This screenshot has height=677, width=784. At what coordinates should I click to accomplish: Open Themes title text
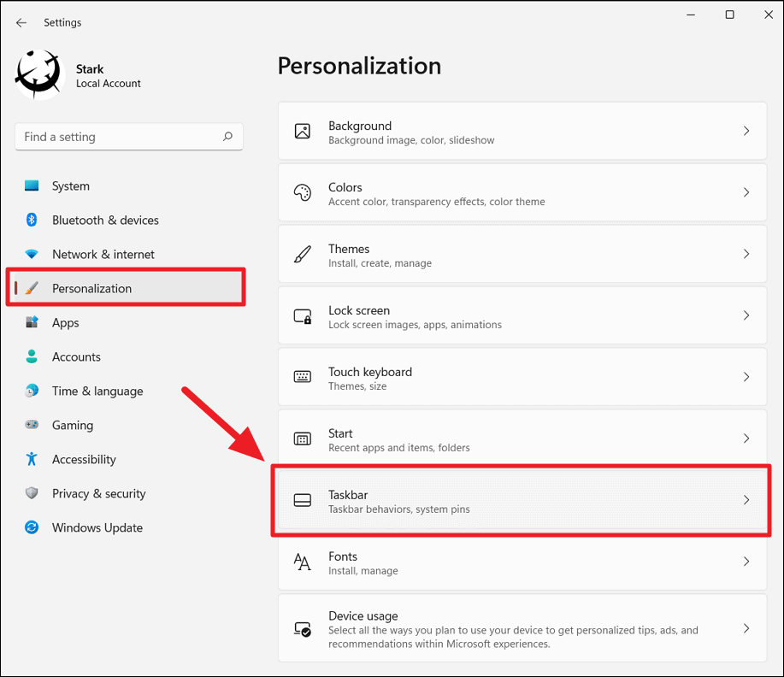349,249
